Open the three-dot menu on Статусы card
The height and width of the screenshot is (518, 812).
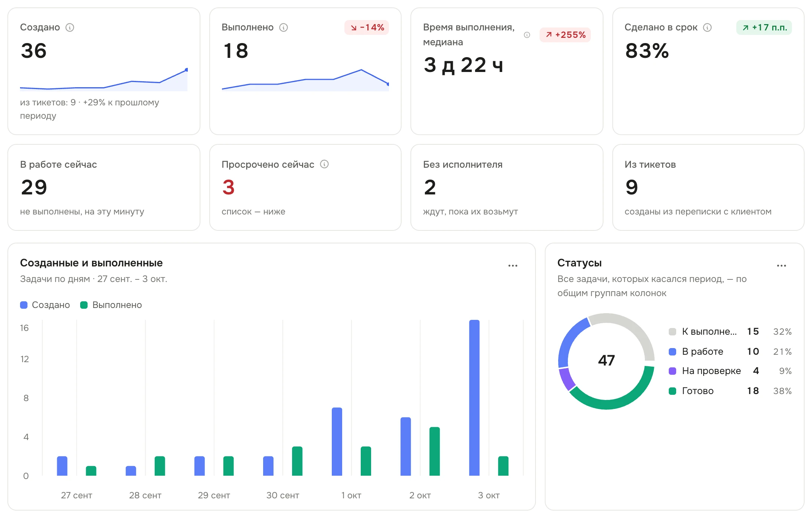[x=782, y=266]
